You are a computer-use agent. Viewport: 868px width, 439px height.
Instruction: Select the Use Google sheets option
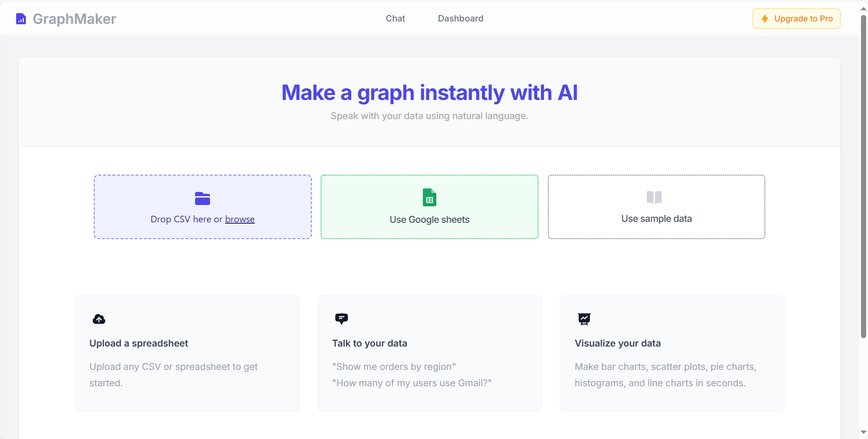click(429, 207)
